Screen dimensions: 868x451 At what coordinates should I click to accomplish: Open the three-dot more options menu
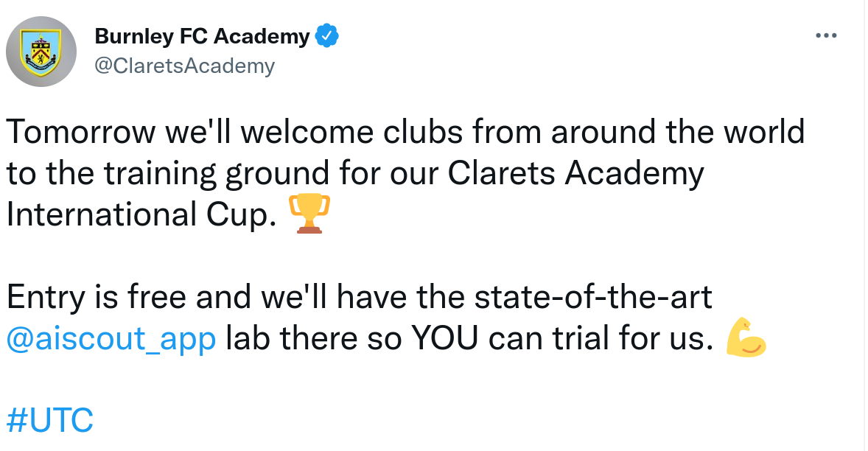pyautogui.click(x=826, y=36)
